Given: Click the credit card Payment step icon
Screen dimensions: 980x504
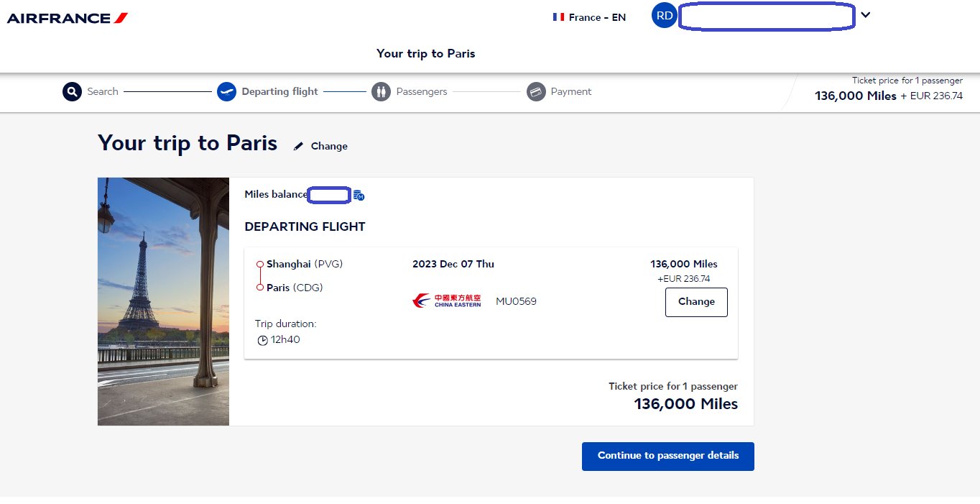Looking at the screenshot, I should point(536,92).
